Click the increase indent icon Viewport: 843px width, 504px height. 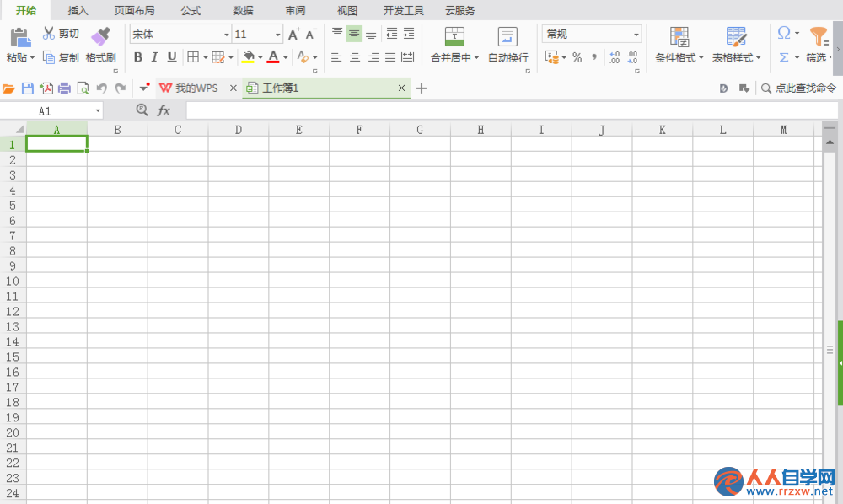click(x=409, y=34)
